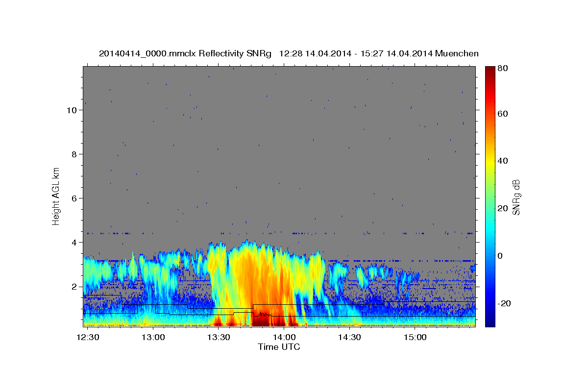Click the 14:00 time tick label
Viewport: 588px width, 392px height.
pyautogui.click(x=284, y=338)
